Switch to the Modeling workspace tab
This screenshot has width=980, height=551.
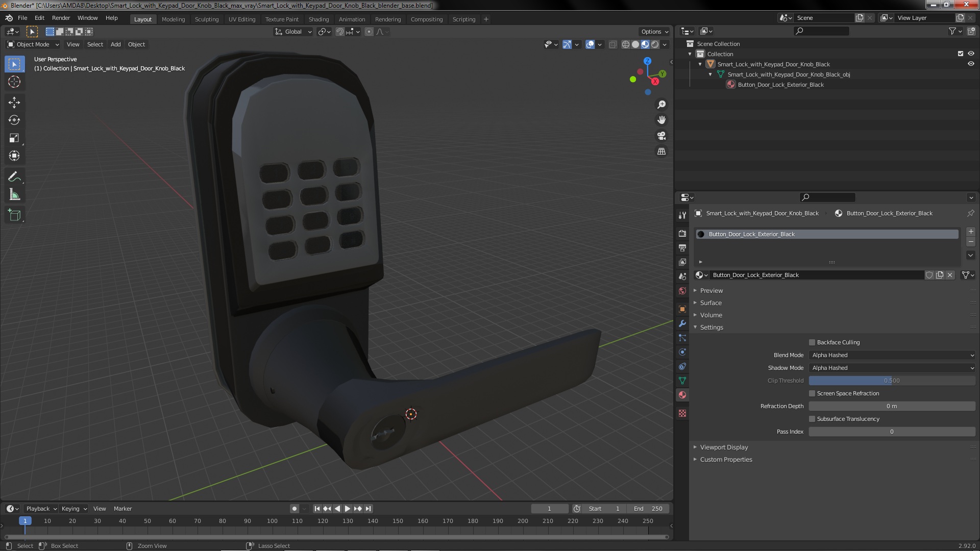[x=173, y=19]
